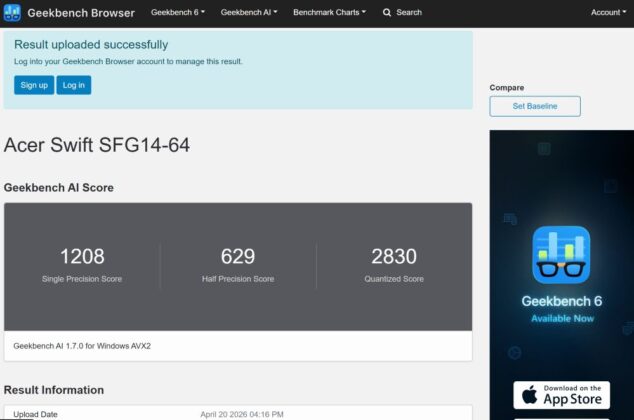
Task: Click the Download on the App Store badge
Action: point(562,395)
